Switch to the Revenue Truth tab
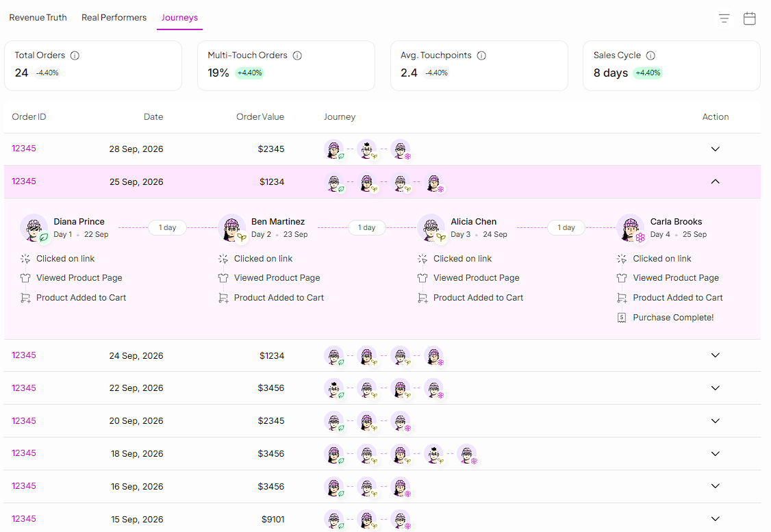The image size is (771, 532). coord(38,18)
